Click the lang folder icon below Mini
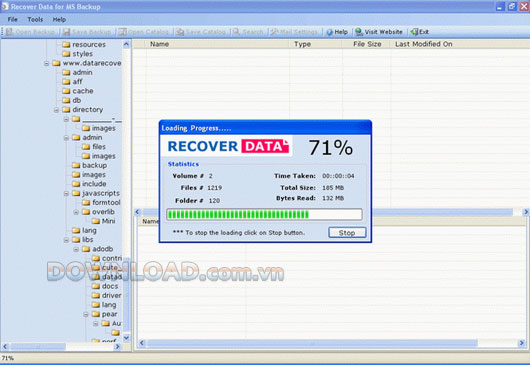Image resolution: width=530 pixels, height=365 pixels. (76, 230)
